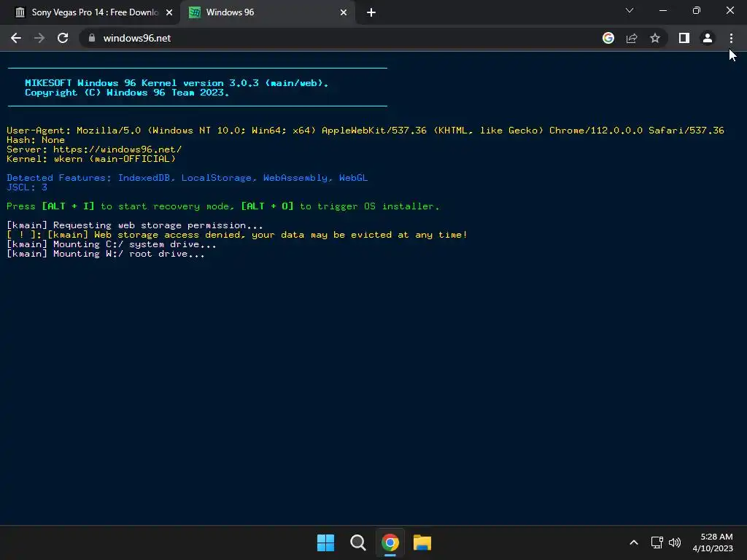Minimize the Chrome window

(663, 10)
